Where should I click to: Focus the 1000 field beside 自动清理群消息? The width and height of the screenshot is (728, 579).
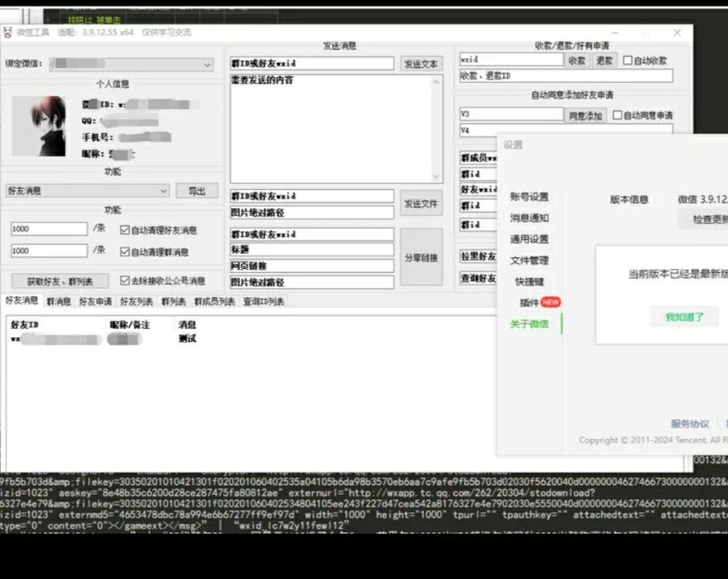pyautogui.click(x=49, y=251)
